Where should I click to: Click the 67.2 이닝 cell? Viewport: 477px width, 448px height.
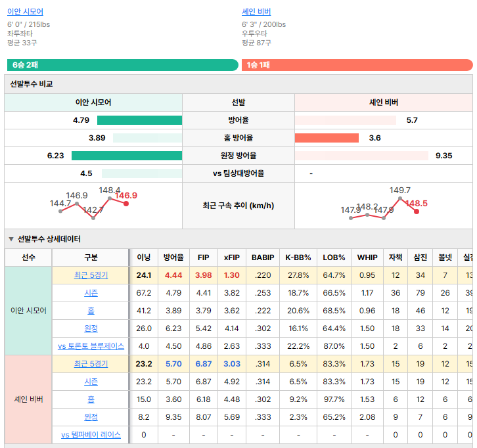click(x=144, y=293)
